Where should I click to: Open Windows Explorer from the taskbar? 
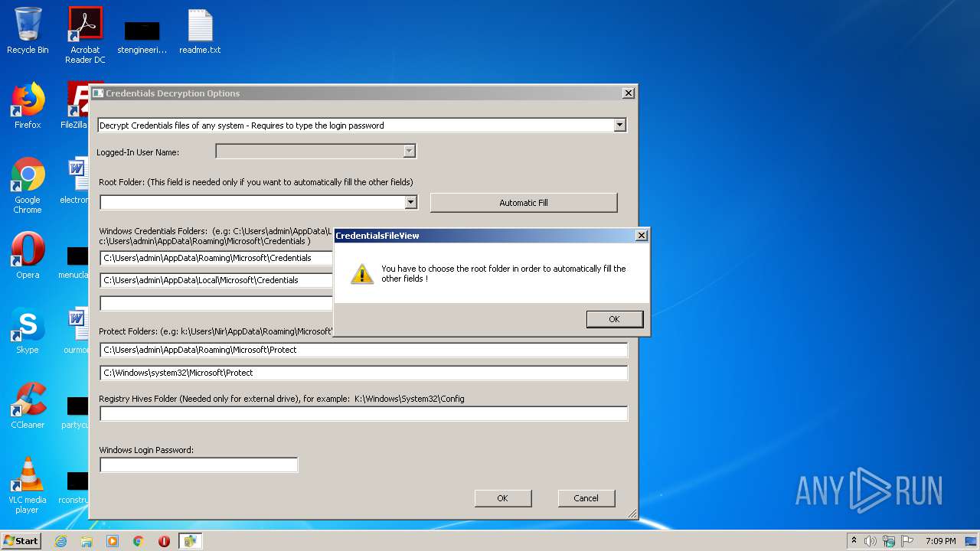[x=87, y=541]
